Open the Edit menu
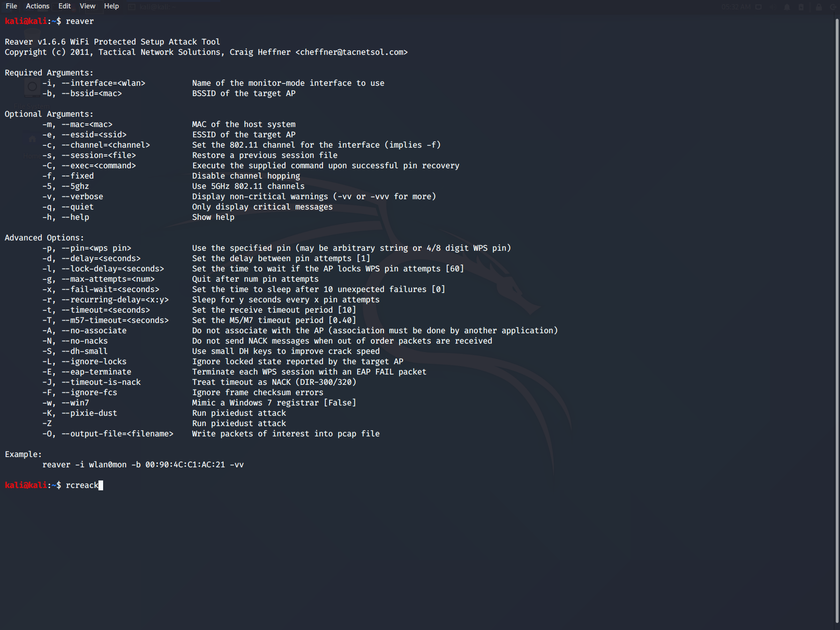Image resolution: width=840 pixels, height=630 pixels. (65, 6)
